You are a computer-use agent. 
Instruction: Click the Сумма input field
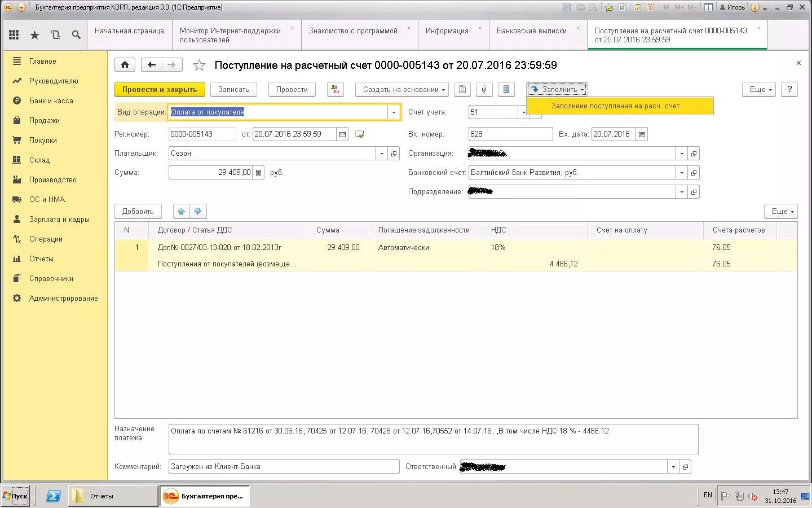[210, 173]
